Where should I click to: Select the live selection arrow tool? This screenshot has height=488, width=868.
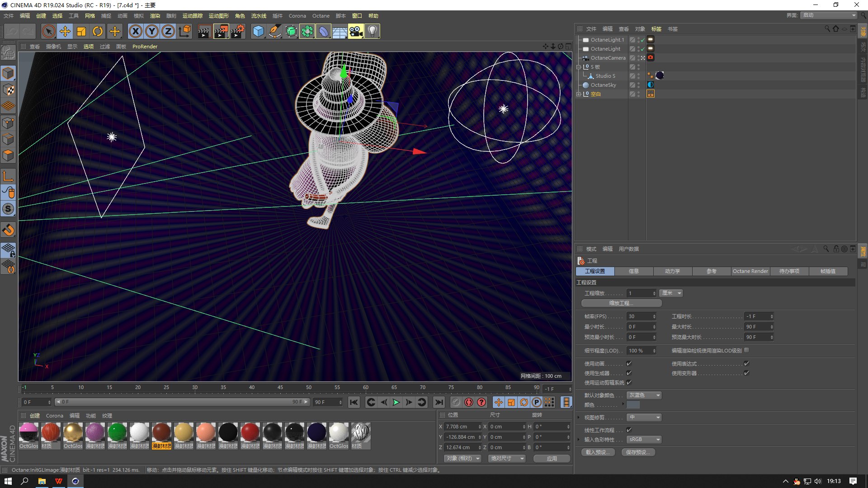[x=48, y=31]
